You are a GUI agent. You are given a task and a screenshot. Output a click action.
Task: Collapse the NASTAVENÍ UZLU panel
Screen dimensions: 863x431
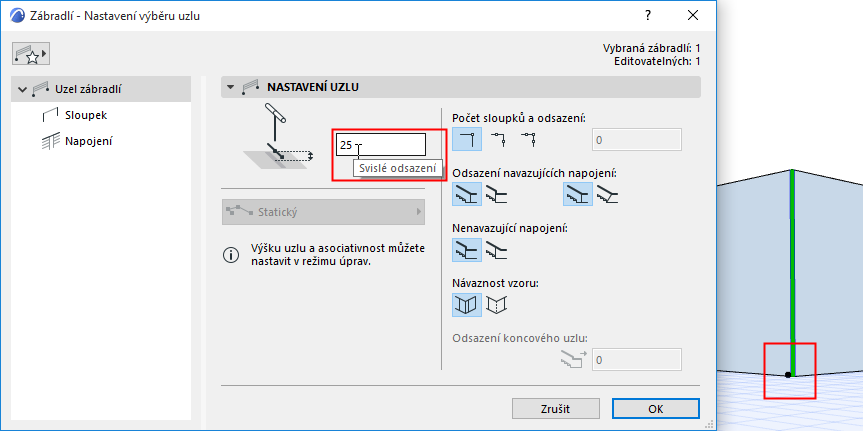232,87
